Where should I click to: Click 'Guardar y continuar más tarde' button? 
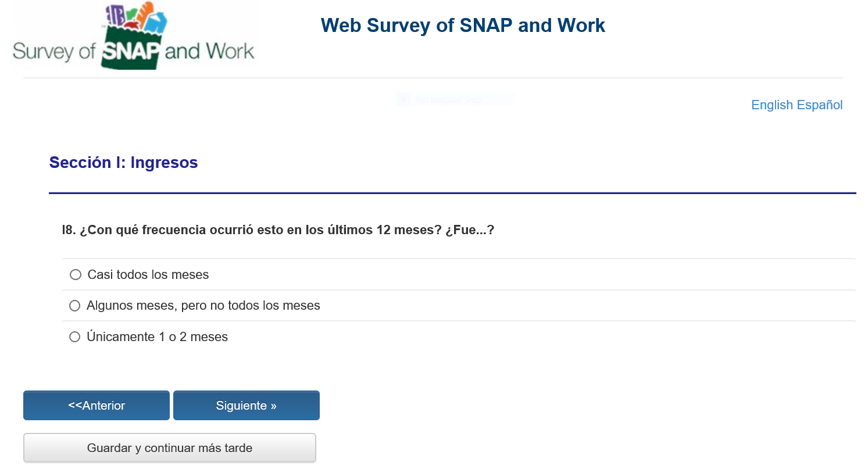click(170, 448)
